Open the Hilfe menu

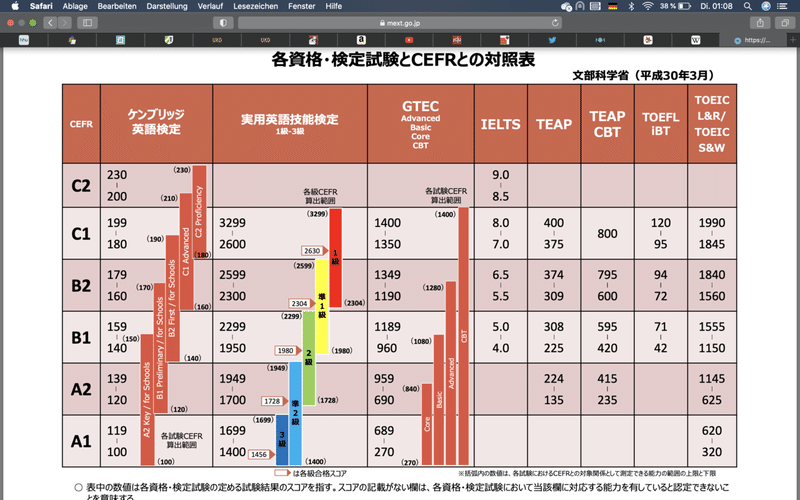tap(334, 6)
